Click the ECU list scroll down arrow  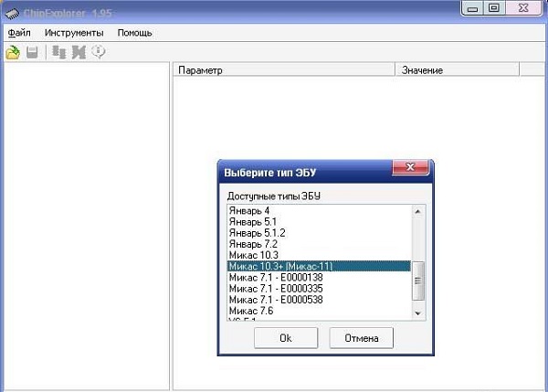(x=418, y=313)
